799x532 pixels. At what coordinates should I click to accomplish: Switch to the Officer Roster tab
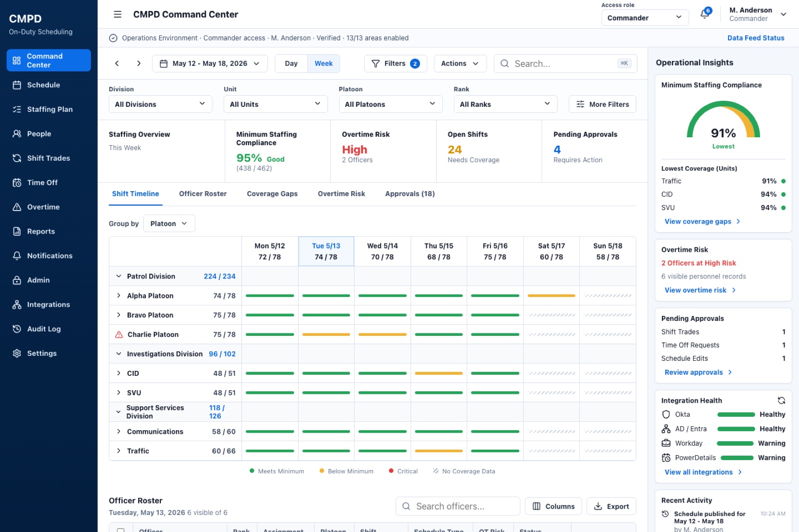click(203, 194)
